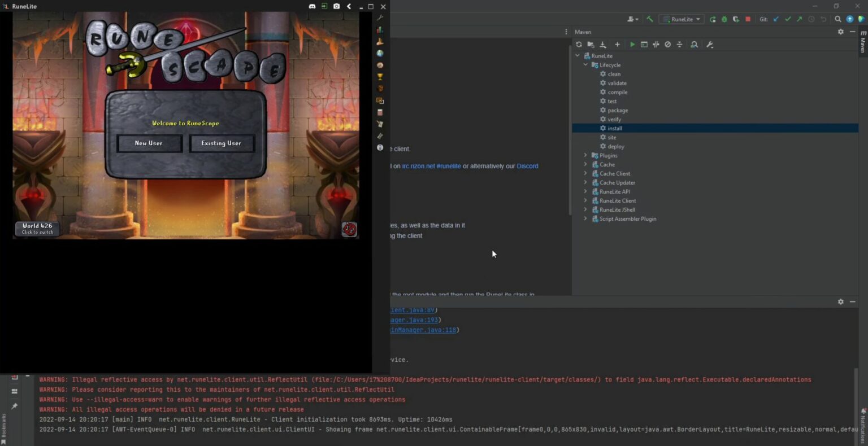
Task: Open Execute Maven Goal icon
Action: 644,44
